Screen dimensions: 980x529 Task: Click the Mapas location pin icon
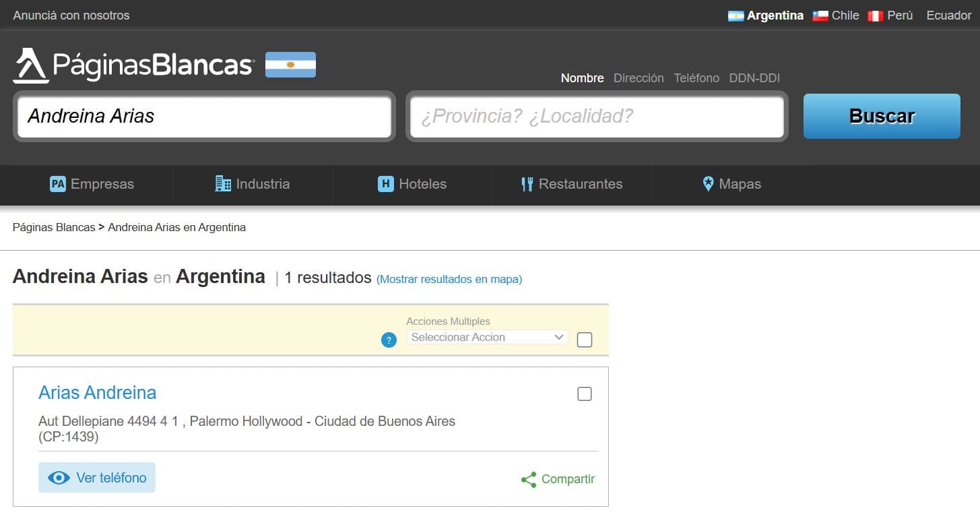[708, 183]
